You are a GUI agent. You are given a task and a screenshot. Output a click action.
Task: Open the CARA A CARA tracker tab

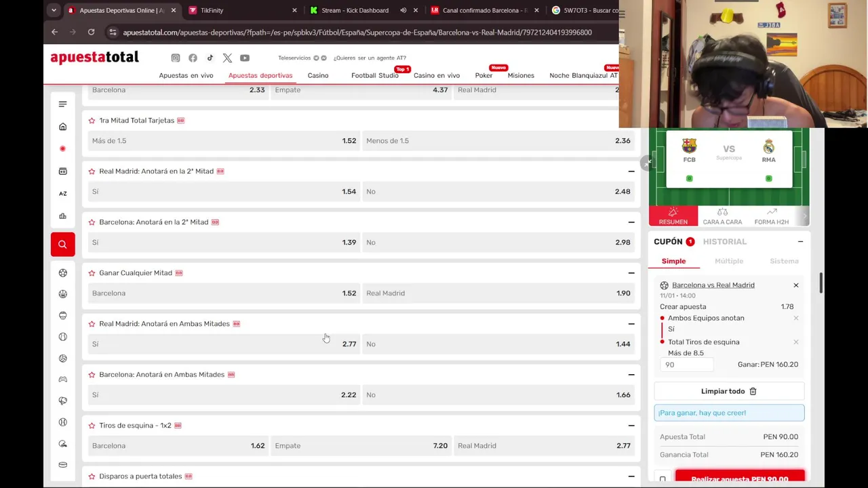pos(722,216)
